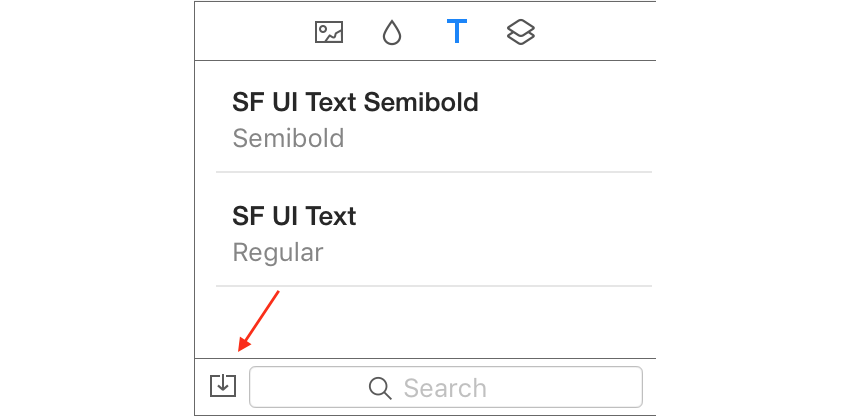Click blank space right of Semibold title
Screen dimensions: 850x416
click(x=565, y=103)
